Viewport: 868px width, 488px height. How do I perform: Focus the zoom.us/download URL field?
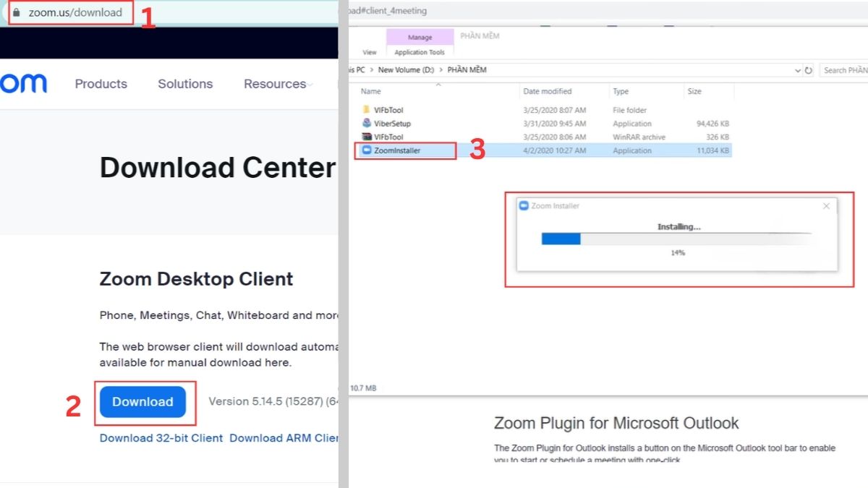(75, 12)
